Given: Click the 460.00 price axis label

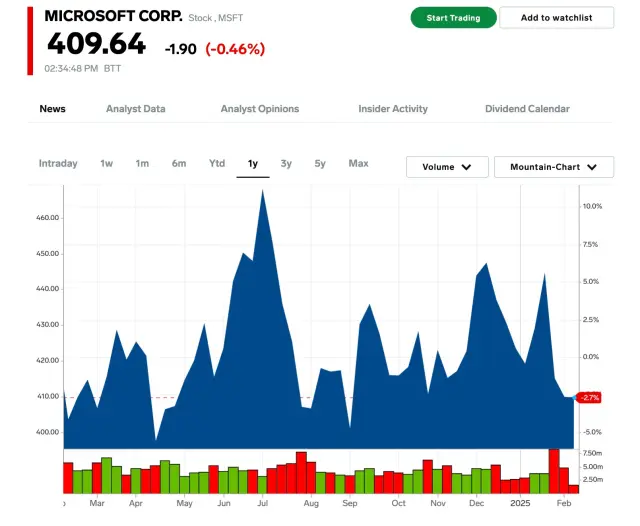Looking at the screenshot, I should (x=47, y=218).
